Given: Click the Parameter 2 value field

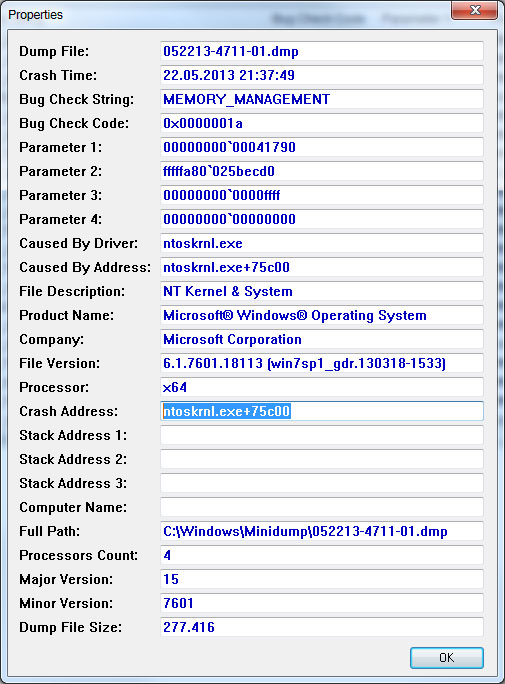Looking at the screenshot, I should (322, 171).
